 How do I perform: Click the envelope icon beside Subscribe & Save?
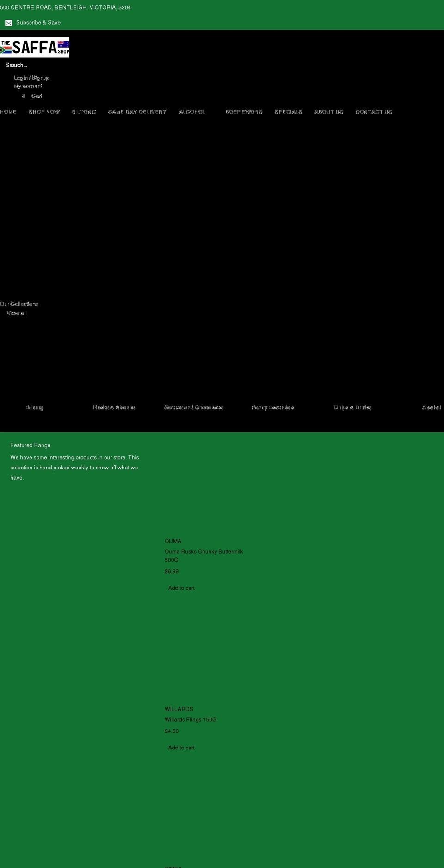(x=8, y=23)
